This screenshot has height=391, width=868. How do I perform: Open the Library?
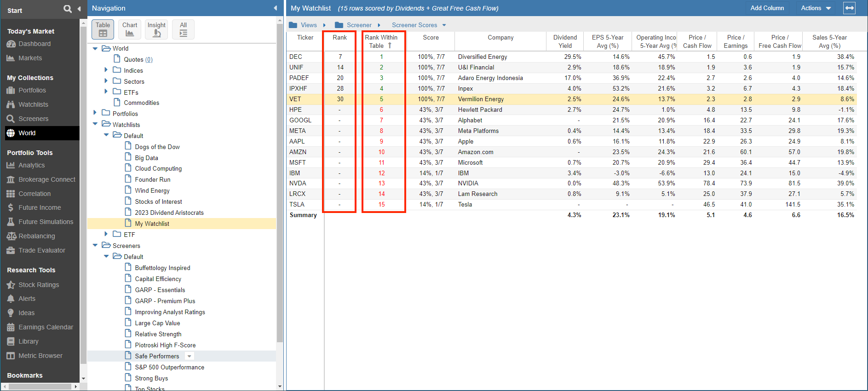(x=29, y=341)
